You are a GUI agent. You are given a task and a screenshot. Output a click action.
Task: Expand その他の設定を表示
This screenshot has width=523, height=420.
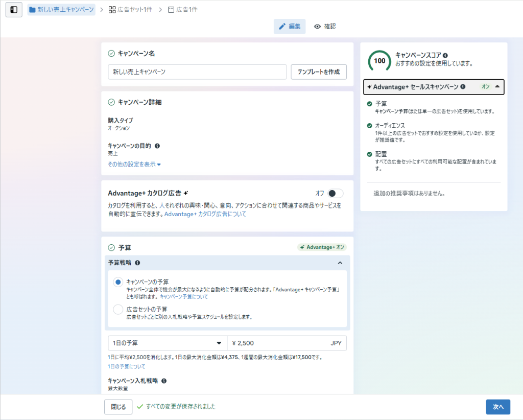tap(134, 165)
